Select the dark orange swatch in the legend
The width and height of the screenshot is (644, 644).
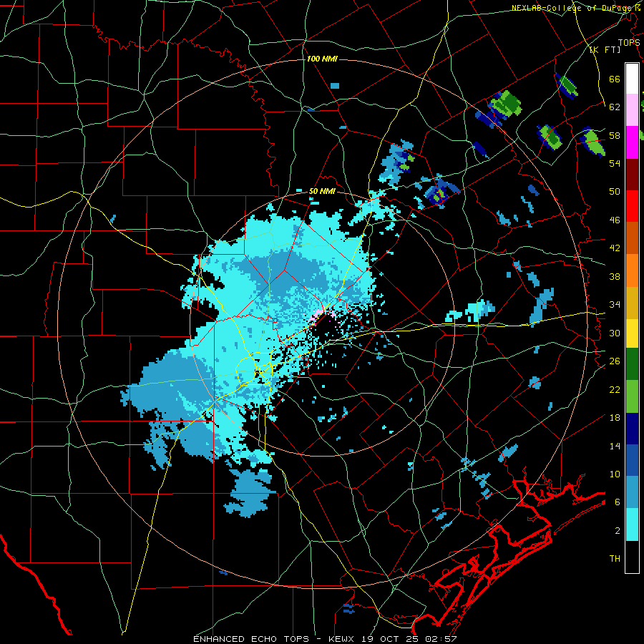632,238
